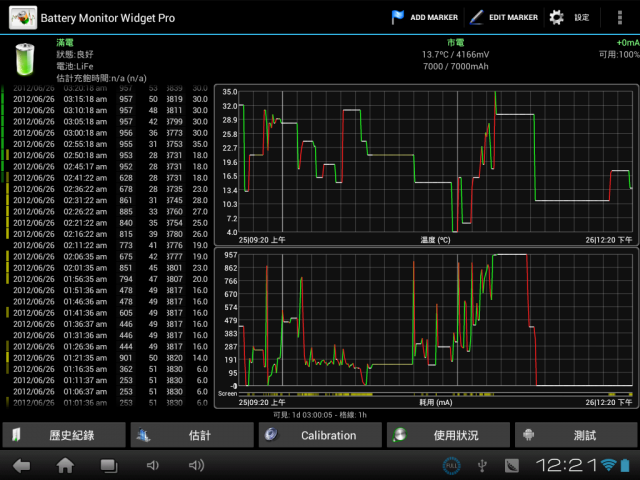Tap the 耗用 (mA) consumption graph

427,328
